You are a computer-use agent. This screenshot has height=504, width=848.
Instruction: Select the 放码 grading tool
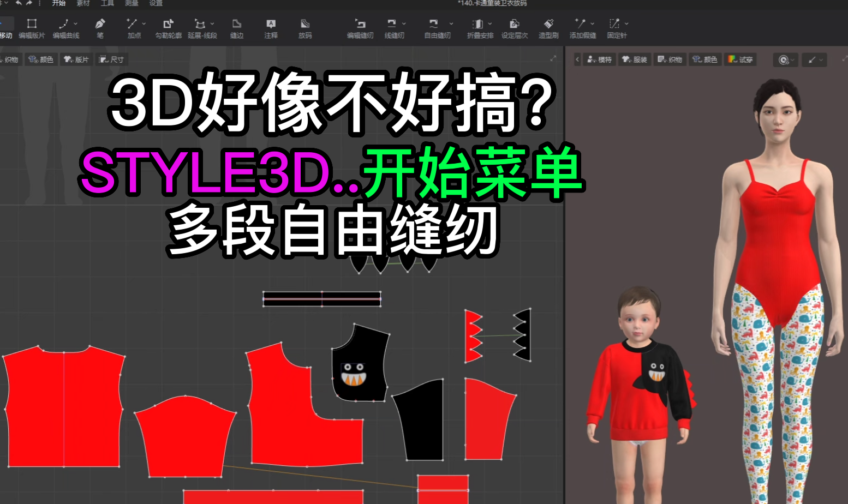pos(305,28)
